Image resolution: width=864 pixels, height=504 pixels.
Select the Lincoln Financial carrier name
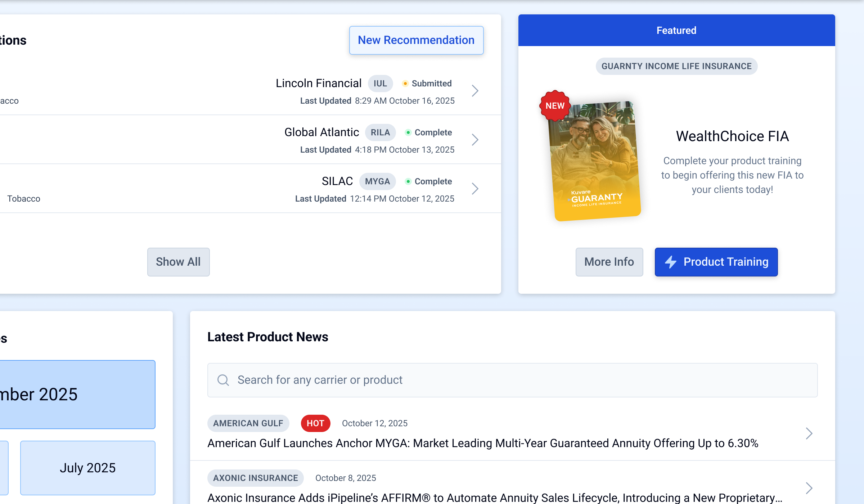319,84
